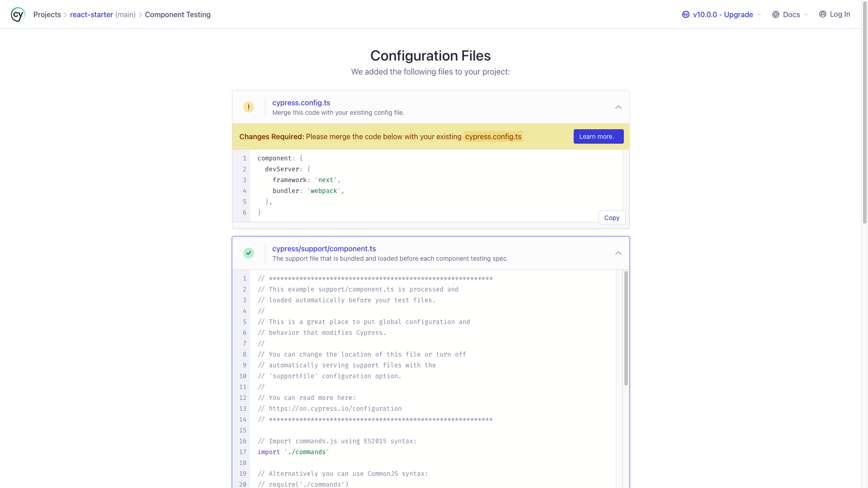Image resolution: width=868 pixels, height=488 pixels.
Task: Click the Cypress logo icon
Action: pos(18,14)
